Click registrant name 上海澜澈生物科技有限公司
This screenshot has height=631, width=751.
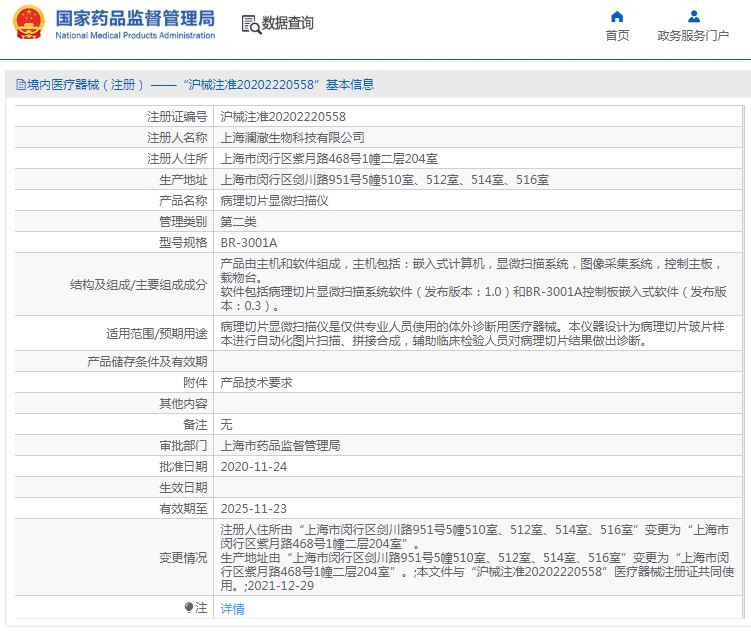[293, 138]
